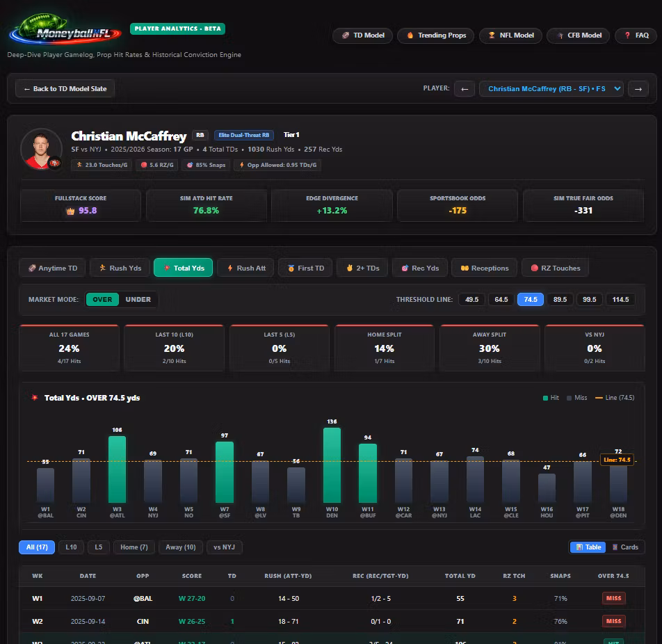Click the All 17 Games hit rate card

click(x=70, y=348)
